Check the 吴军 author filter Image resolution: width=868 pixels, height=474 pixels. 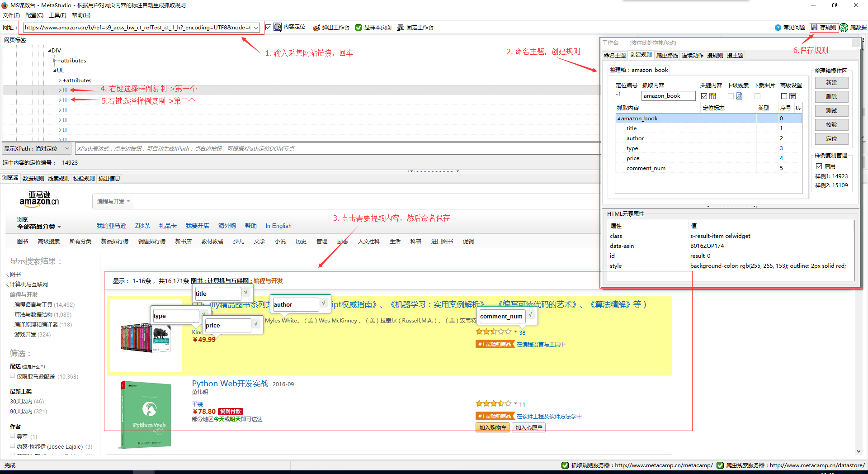pos(13,436)
